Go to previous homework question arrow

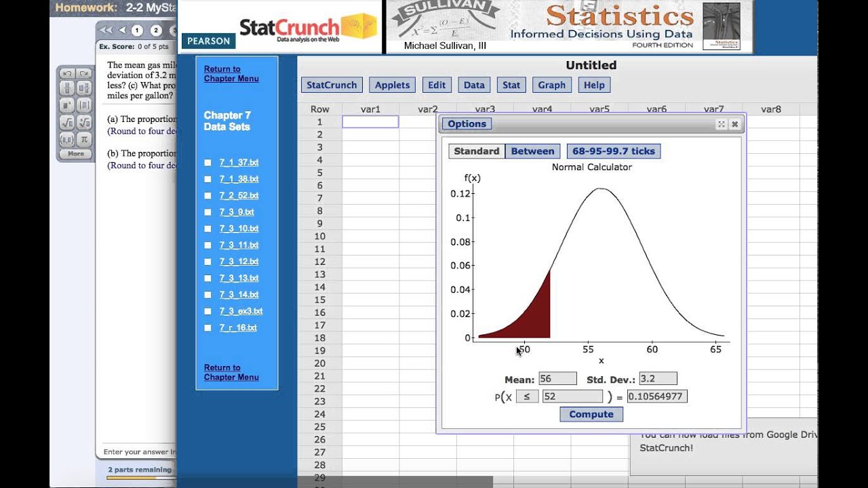[122, 30]
